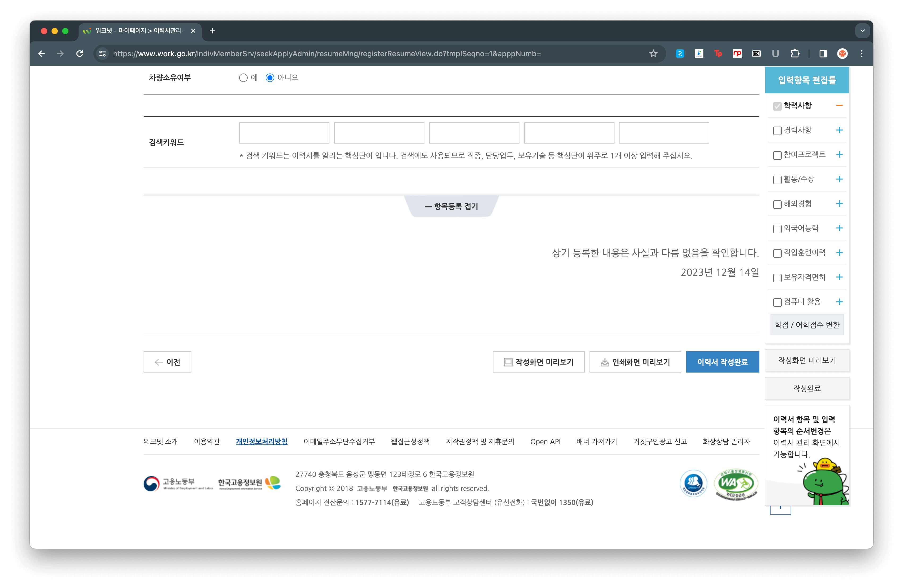Reload the page with the refresh icon
The height and width of the screenshot is (588, 903).
tap(80, 54)
